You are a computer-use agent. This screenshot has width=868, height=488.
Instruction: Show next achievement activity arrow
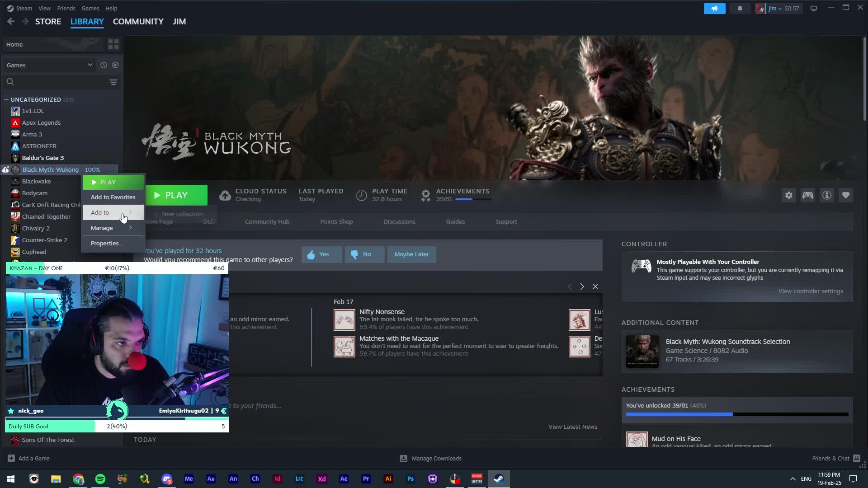582,286
